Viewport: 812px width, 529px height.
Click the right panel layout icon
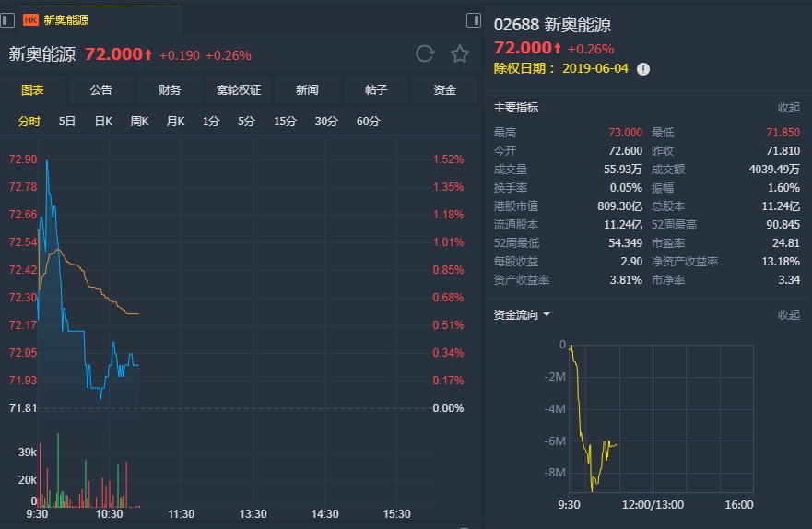click(x=474, y=19)
